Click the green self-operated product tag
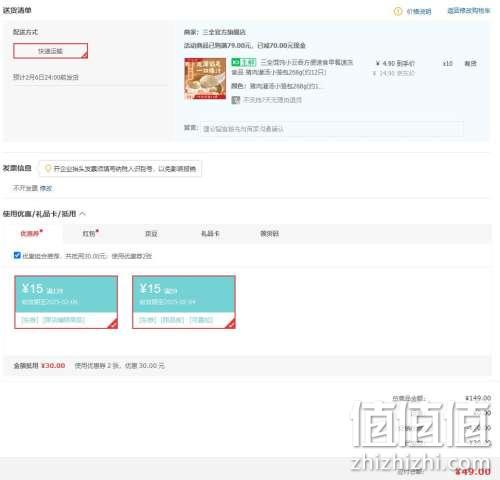The width and height of the screenshot is (500, 480). click(x=244, y=62)
